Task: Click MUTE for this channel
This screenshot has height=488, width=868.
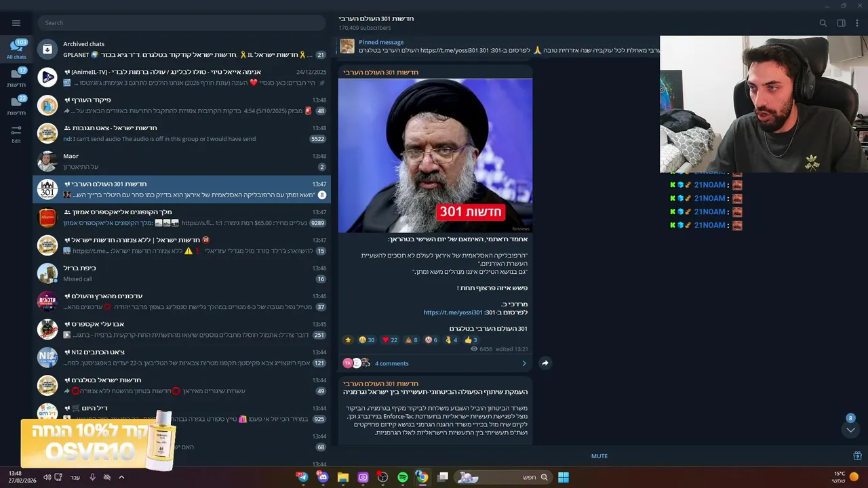Action: tap(599, 456)
